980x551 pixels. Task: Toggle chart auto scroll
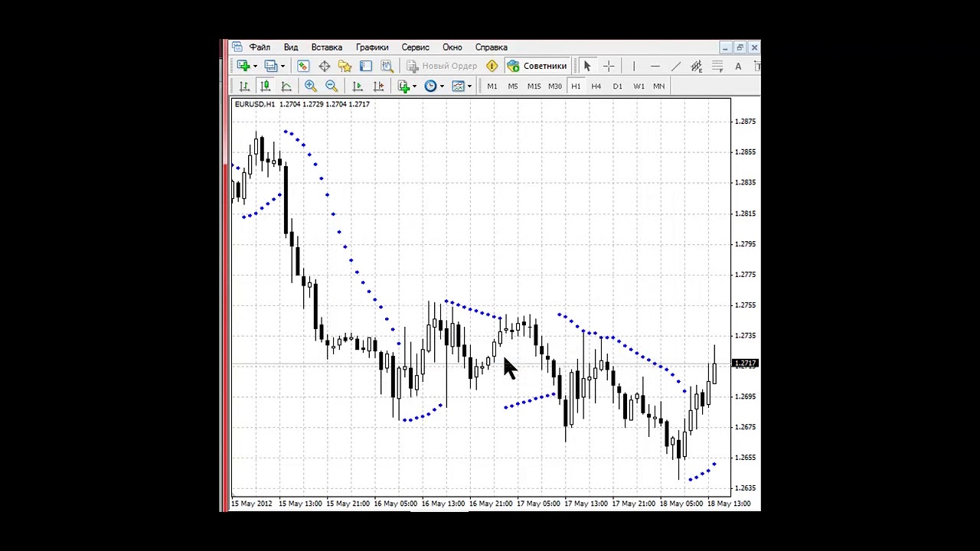tap(358, 86)
